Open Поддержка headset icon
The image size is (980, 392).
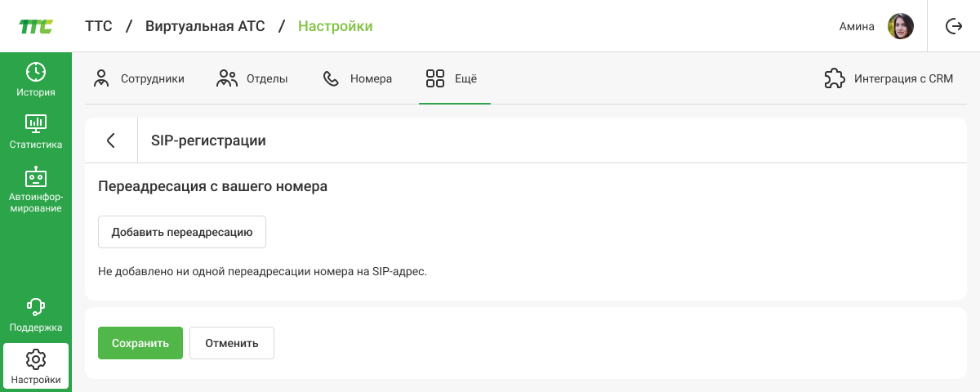tap(36, 306)
